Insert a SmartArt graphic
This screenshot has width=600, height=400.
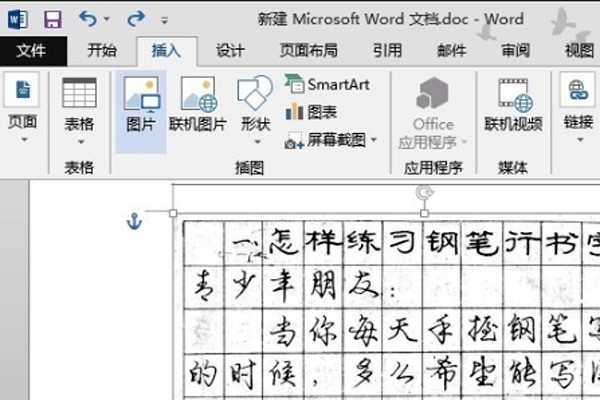328,84
